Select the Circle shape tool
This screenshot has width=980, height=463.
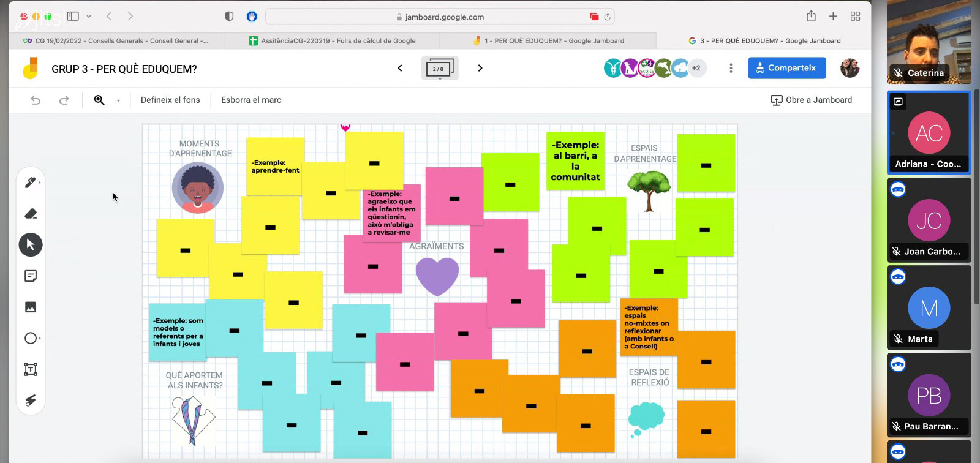click(31, 338)
